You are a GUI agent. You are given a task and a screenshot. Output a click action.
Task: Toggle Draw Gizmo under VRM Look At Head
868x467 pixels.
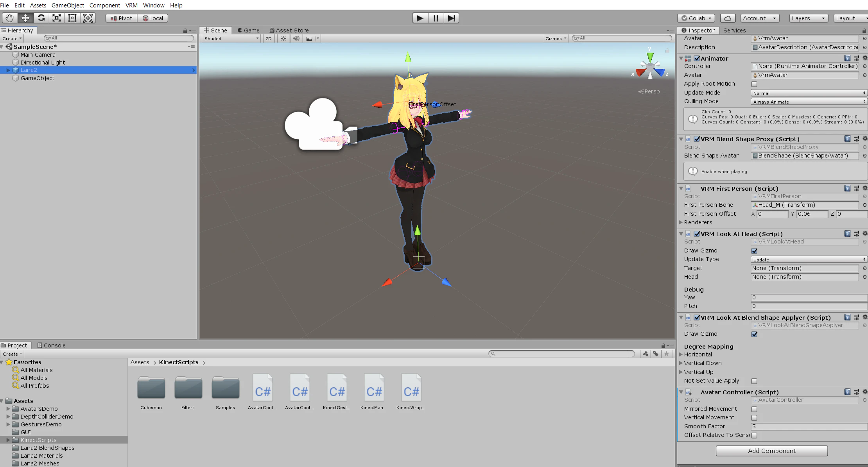tap(754, 251)
